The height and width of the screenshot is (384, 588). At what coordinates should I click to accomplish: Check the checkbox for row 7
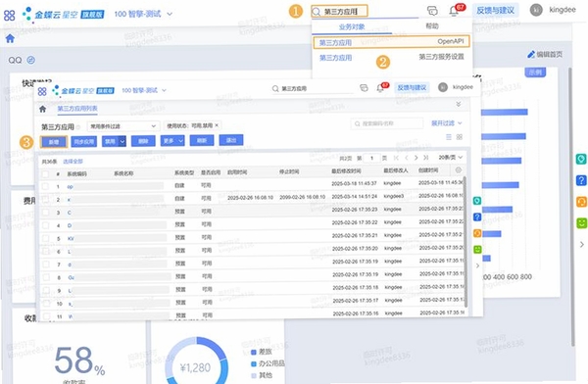pos(46,264)
